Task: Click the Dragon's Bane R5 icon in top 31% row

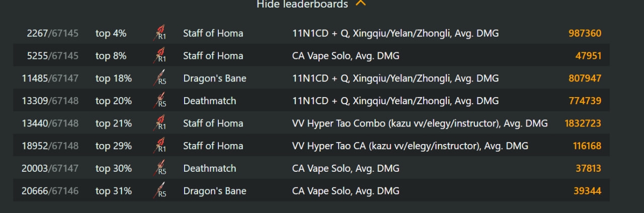Action: 159,190
